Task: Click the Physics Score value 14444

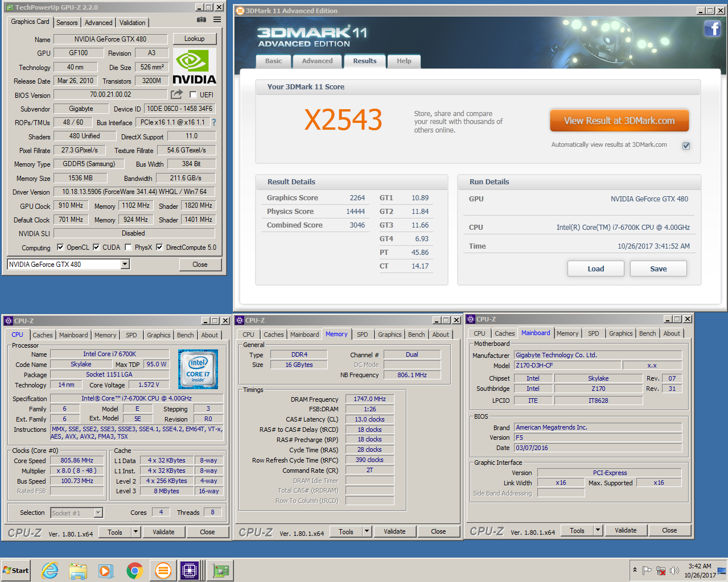Action: [355, 212]
